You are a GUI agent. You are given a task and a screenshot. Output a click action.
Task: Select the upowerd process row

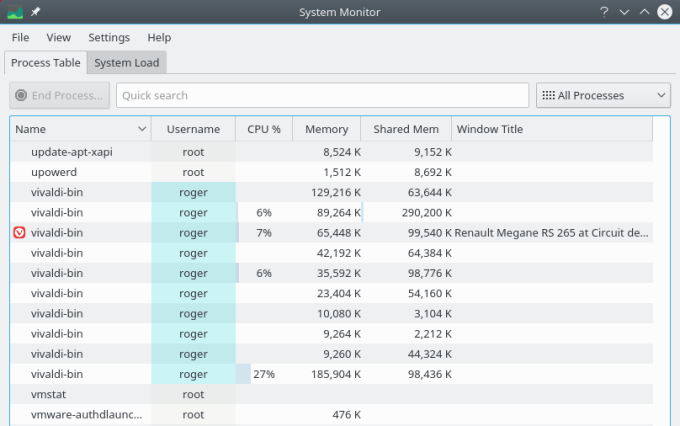click(332, 172)
